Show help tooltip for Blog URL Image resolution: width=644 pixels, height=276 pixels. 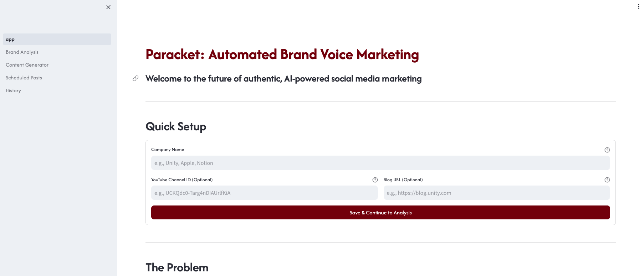coord(607,180)
